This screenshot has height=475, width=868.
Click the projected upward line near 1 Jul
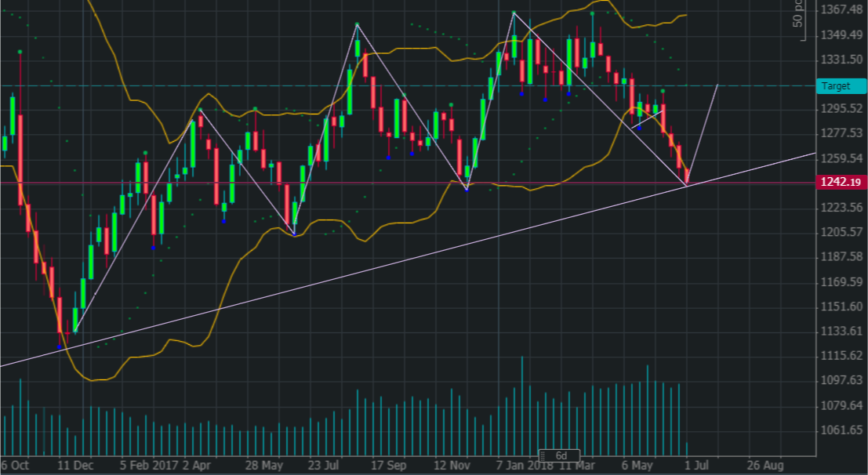(703, 135)
